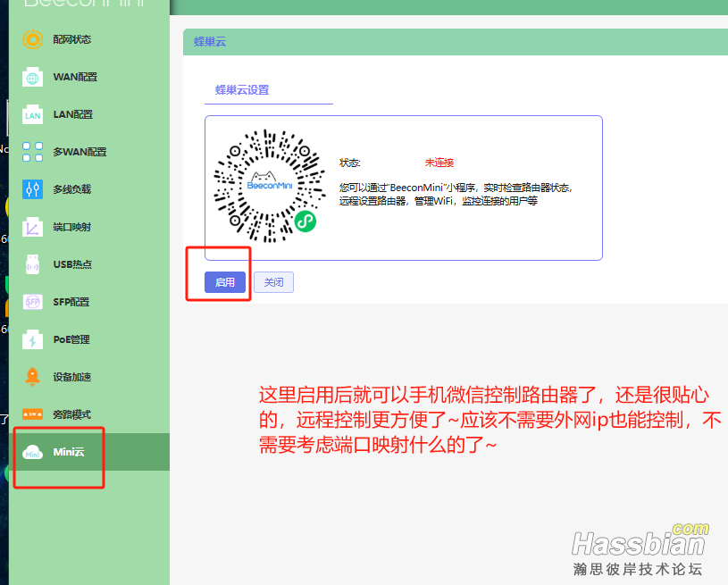Click the 启用 button

tap(225, 282)
